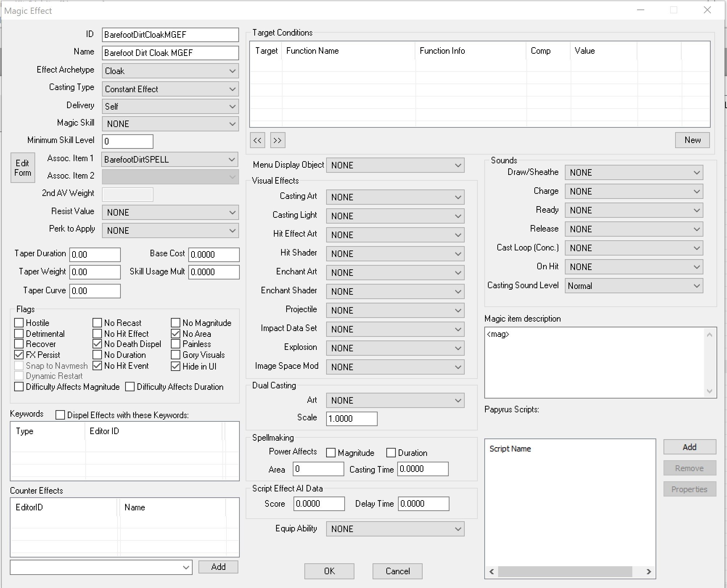Click the Delay Time field
727x588 pixels.
423,504
